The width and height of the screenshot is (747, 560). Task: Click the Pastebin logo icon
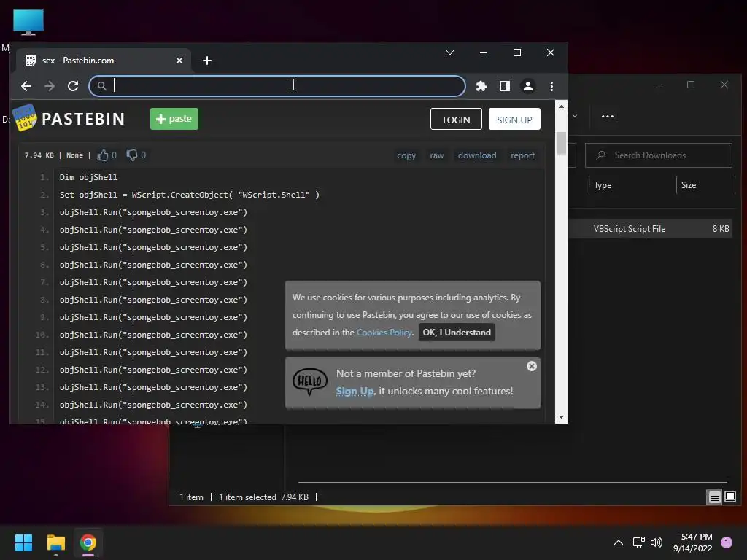(x=25, y=117)
